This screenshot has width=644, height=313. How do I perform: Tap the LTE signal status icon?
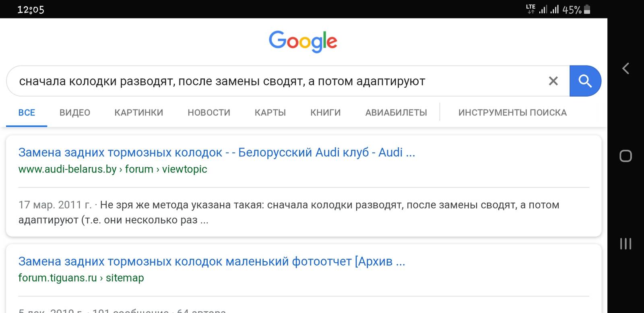(x=530, y=9)
